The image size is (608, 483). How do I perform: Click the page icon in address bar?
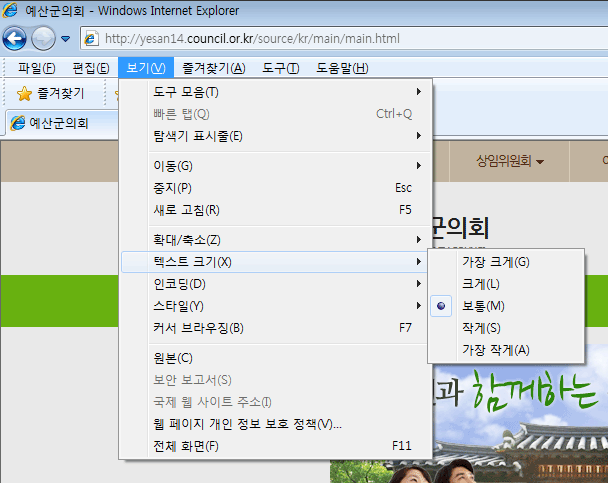pos(93,39)
